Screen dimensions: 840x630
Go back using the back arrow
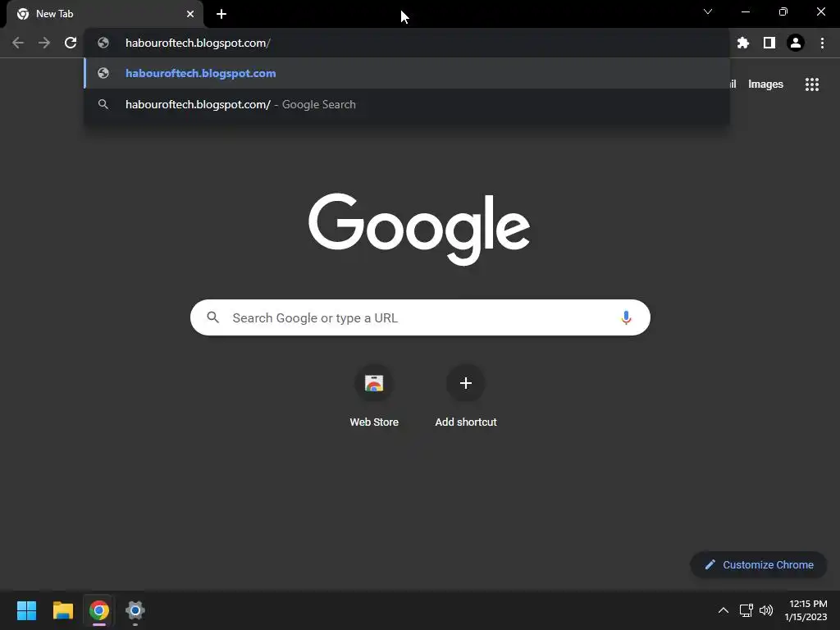pos(18,43)
